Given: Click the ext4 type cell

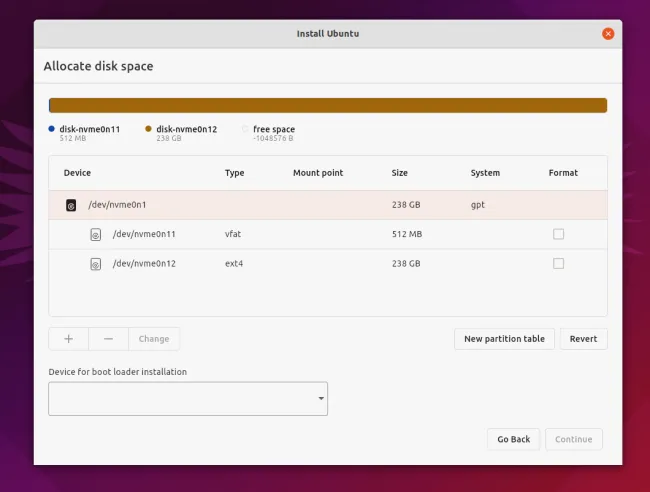Looking at the screenshot, I should click(234, 264).
